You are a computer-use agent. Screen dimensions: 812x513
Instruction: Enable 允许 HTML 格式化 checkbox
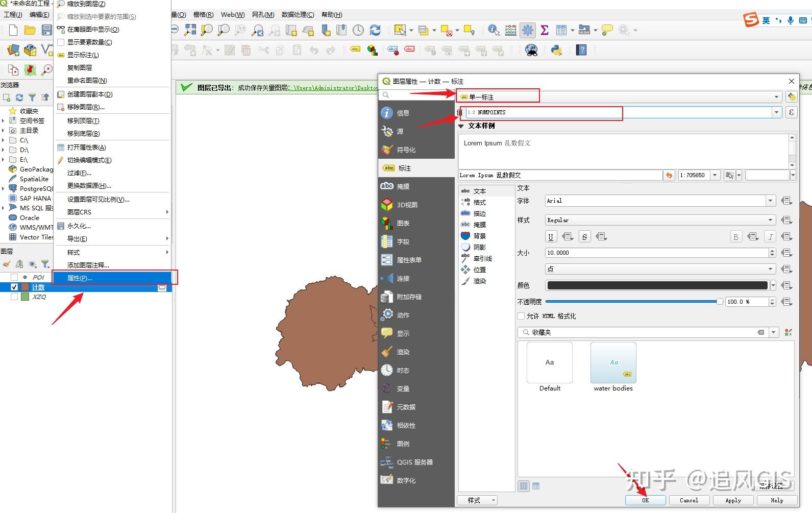[521, 316]
